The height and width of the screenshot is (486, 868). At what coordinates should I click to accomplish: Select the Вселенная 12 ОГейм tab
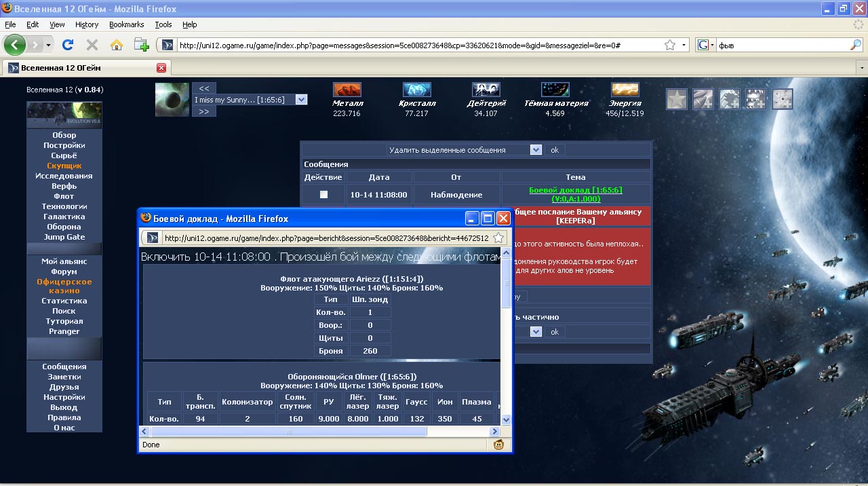click(x=86, y=68)
